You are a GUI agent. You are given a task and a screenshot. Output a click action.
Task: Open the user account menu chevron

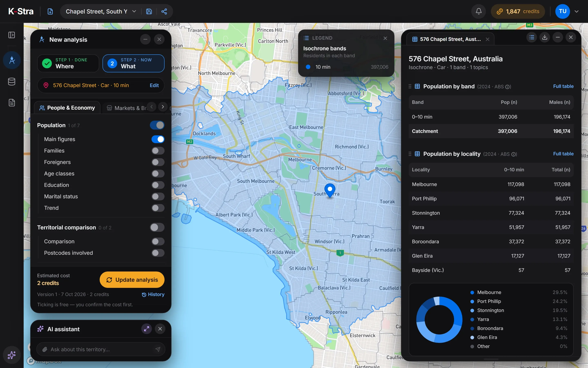(x=577, y=11)
